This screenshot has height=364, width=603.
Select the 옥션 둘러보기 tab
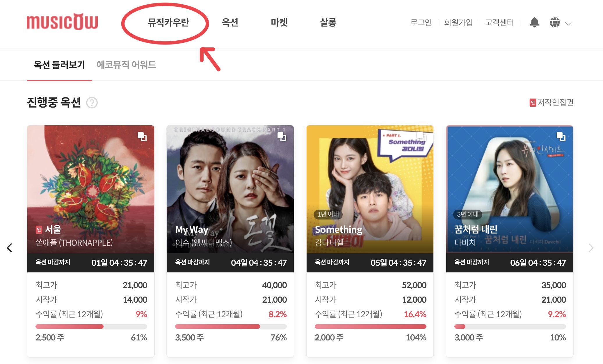(x=59, y=65)
